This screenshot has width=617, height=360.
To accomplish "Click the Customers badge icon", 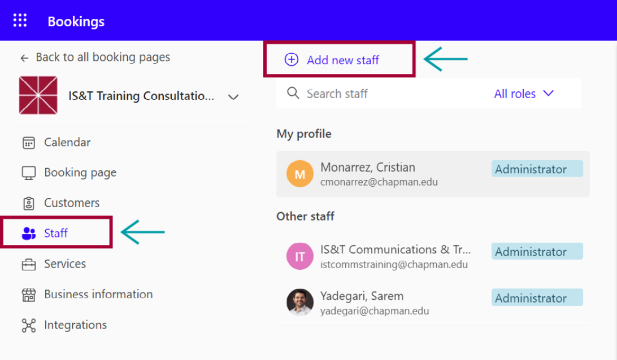I will click(29, 203).
